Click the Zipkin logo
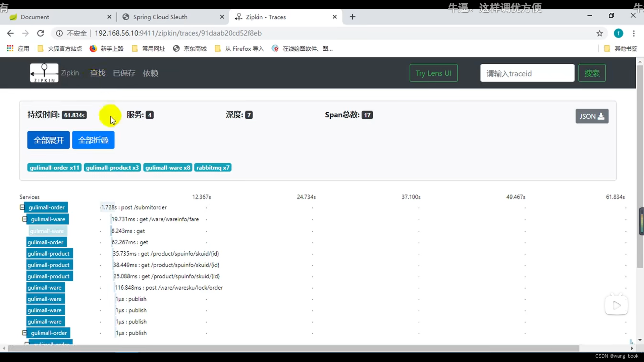Viewport: 644px width, 362px height. (x=44, y=73)
